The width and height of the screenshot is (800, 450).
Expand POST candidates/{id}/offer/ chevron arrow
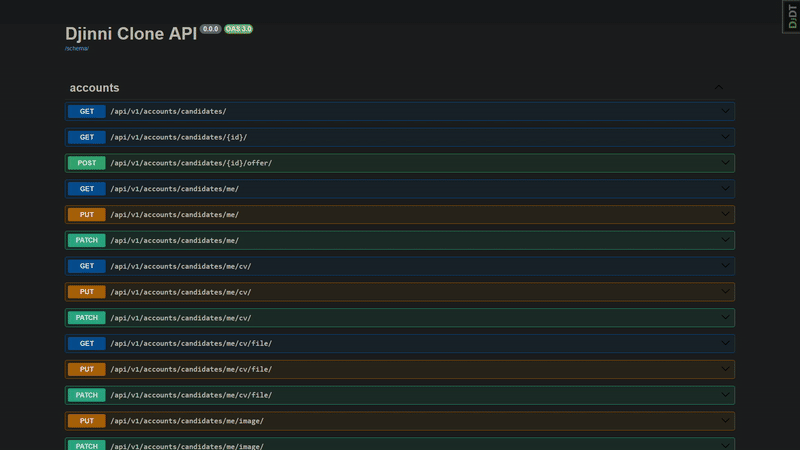point(725,163)
